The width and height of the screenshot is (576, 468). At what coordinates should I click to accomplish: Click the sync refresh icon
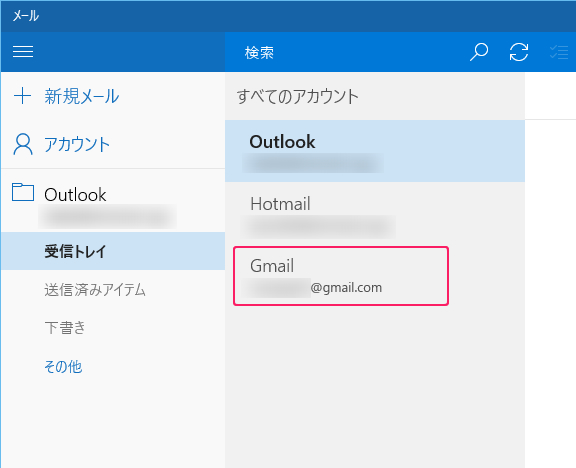click(519, 52)
